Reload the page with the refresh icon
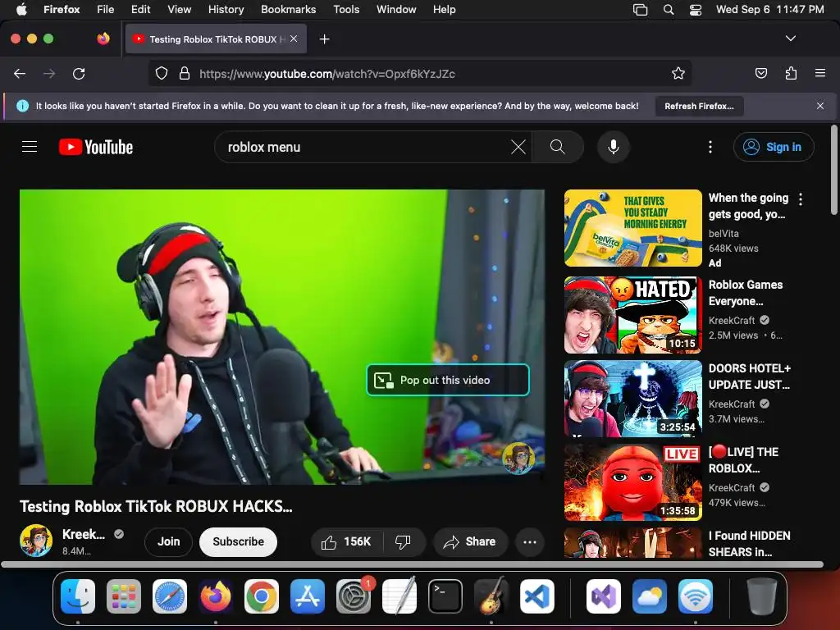Image resolution: width=840 pixels, height=630 pixels. pyautogui.click(x=79, y=73)
